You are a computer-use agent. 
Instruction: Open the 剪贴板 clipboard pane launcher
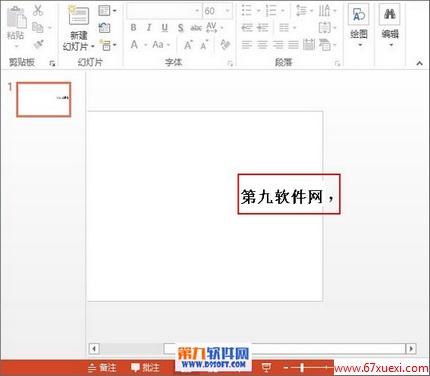52,63
